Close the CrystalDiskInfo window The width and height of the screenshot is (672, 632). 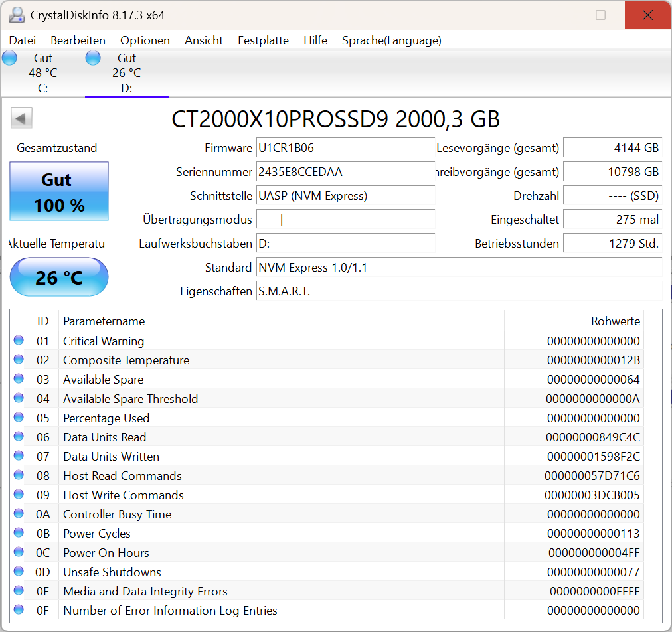[647, 15]
